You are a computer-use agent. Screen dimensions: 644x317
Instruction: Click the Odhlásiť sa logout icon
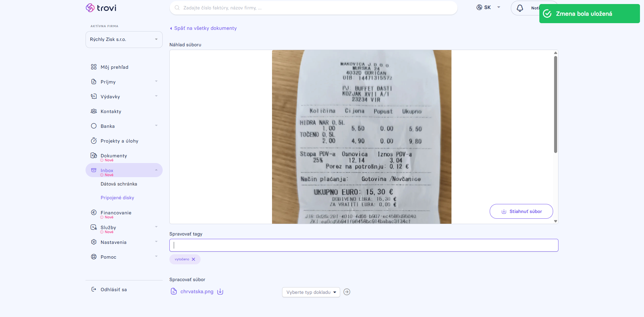click(x=94, y=289)
